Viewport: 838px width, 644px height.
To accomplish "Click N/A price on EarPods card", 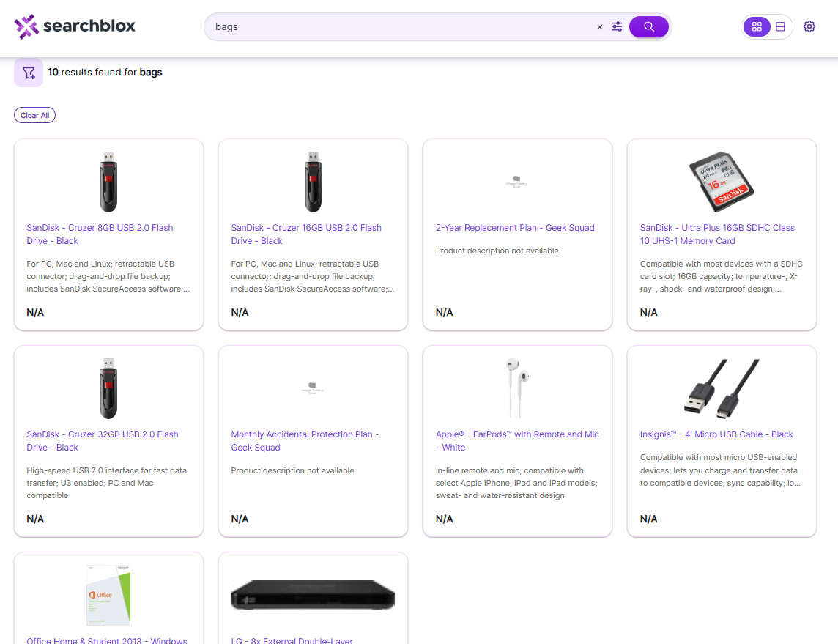I will point(444,519).
